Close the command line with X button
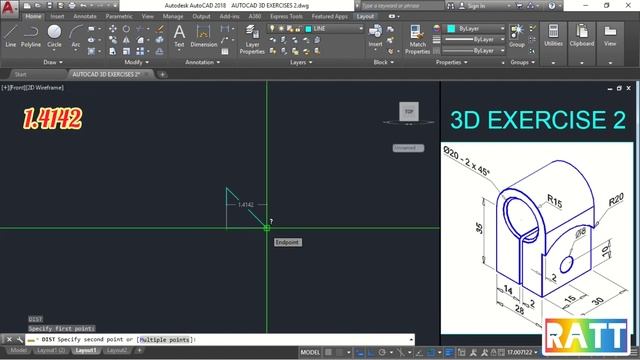This screenshot has width=640, height=360. click(x=9, y=340)
